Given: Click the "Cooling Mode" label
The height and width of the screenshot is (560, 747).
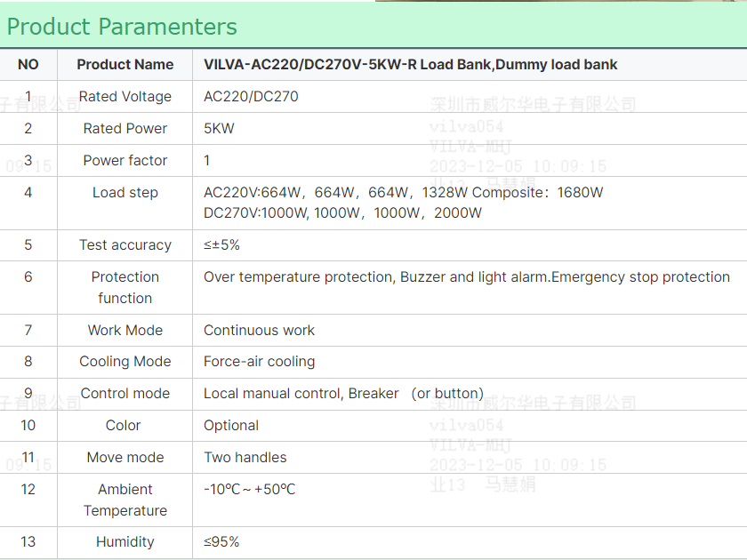Looking at the screenshot, I should coord(125,362).
